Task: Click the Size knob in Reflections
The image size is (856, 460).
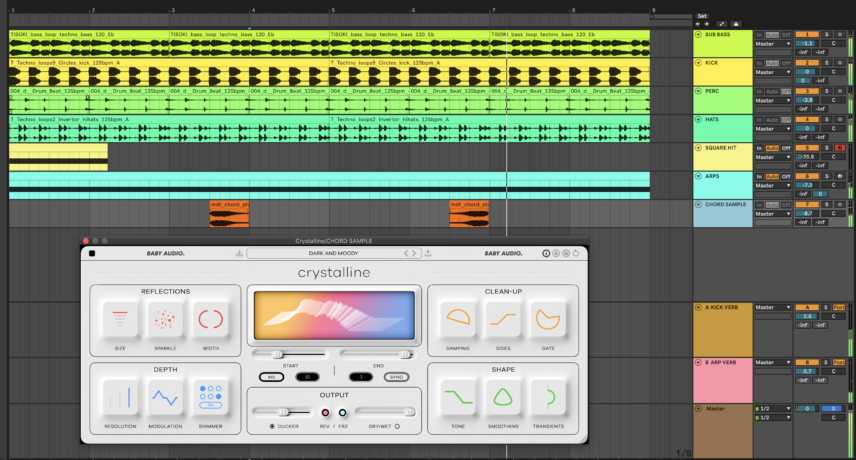Action: click(120, 319)
